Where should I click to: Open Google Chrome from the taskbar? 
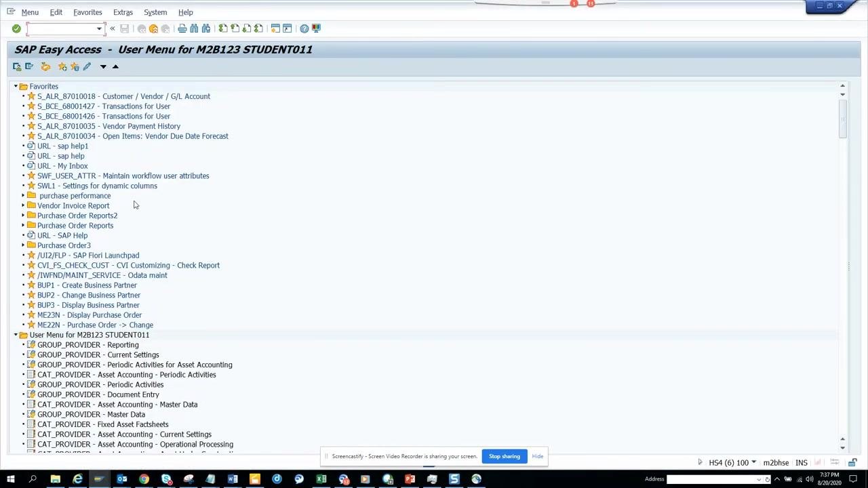[144, 479]
